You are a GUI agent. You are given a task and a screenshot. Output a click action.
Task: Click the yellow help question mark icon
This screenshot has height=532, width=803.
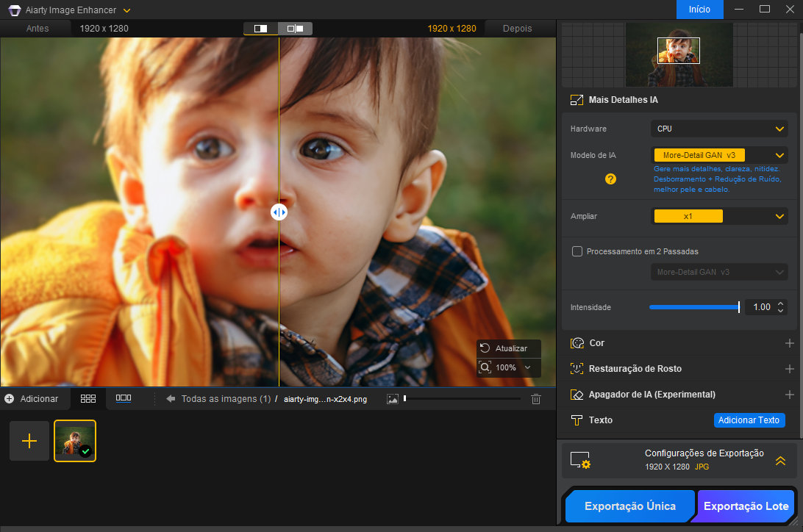[x=610, y=179]
